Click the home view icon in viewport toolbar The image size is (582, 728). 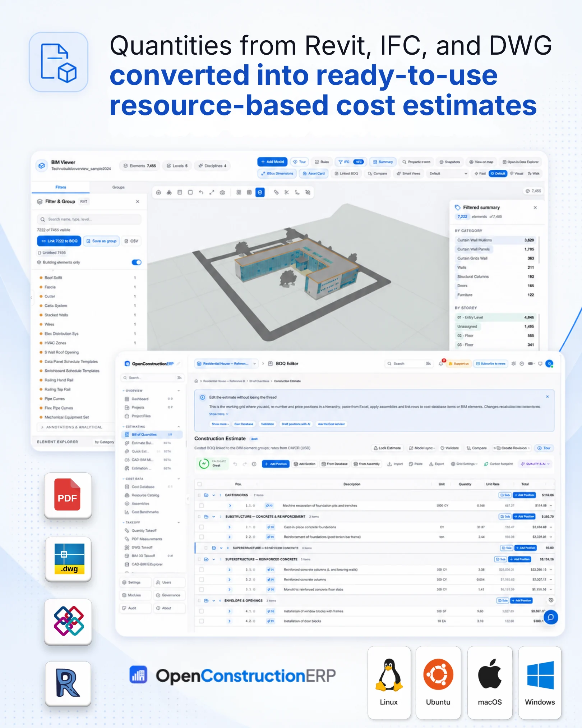pos(158,192)
